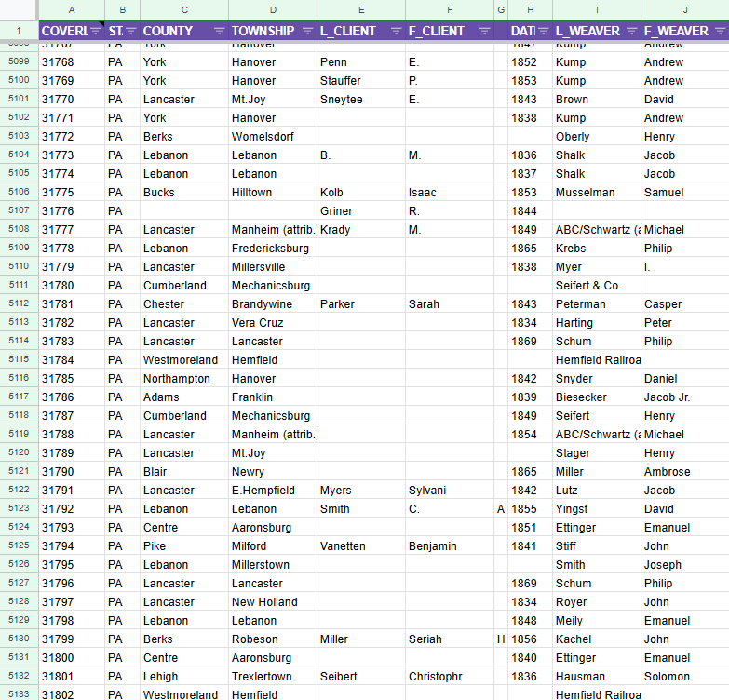Click weaver cell 'Seifert & Co.'
This screenshot has width=729, height=700.
(597, 286)
